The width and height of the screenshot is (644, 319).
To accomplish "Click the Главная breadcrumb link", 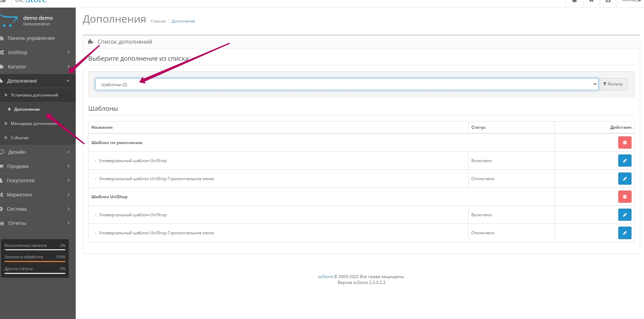I will [158, 22].
